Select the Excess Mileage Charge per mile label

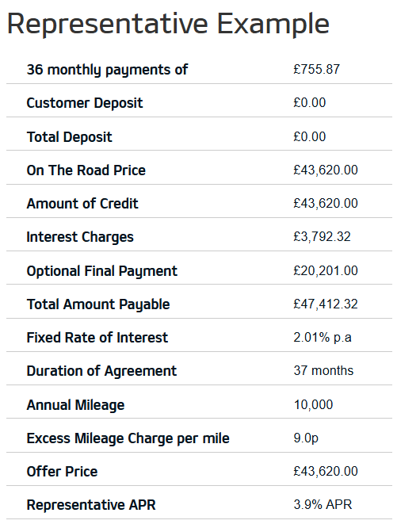pyautogui.click(x=128, y=438)
